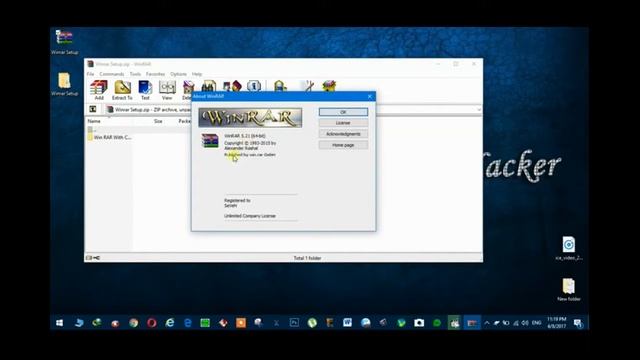Open the Winrar Setup archive desktop icon
The width and height of the screenshot is (640, 360).
(64, 42)
